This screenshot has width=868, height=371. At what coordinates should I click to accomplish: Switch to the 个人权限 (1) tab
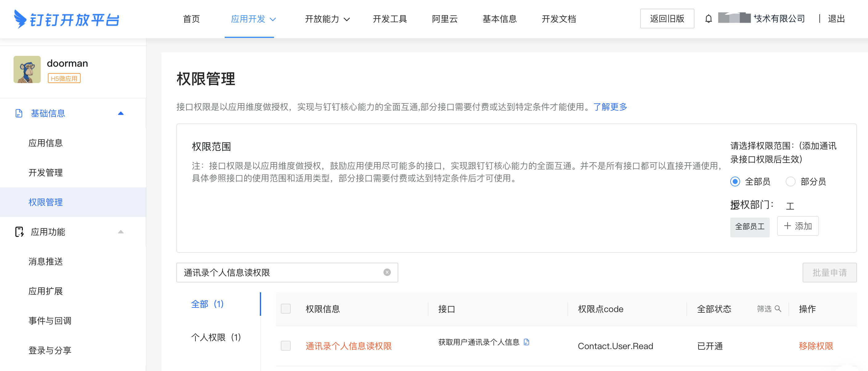(216, 337)
